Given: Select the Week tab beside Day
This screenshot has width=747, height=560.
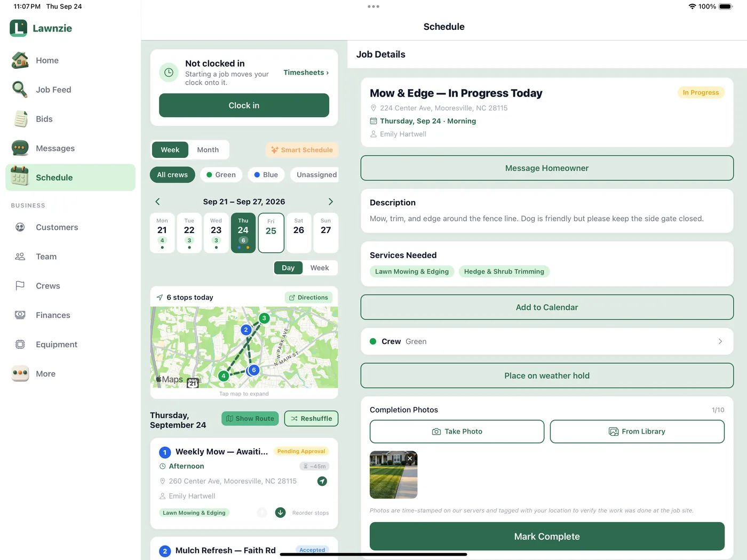Looking at the screenshot, I should tap(320, 268).
